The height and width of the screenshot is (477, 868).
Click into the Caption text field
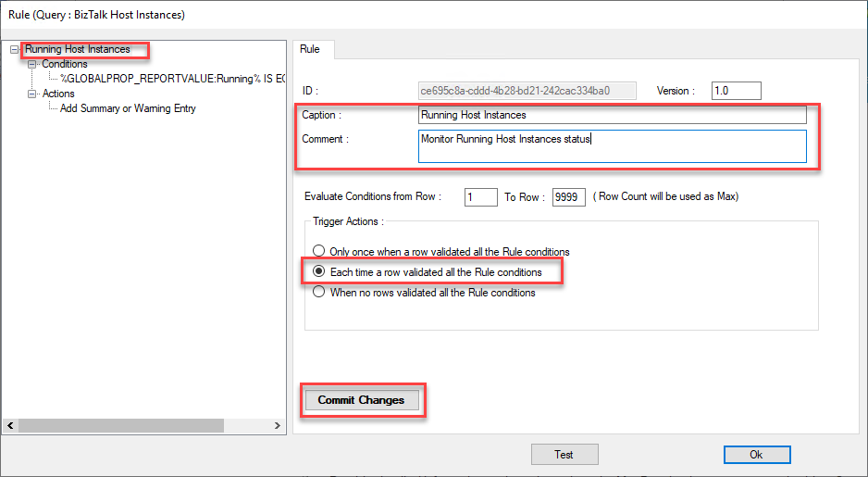pyautogui.click(x=612, y=116)
